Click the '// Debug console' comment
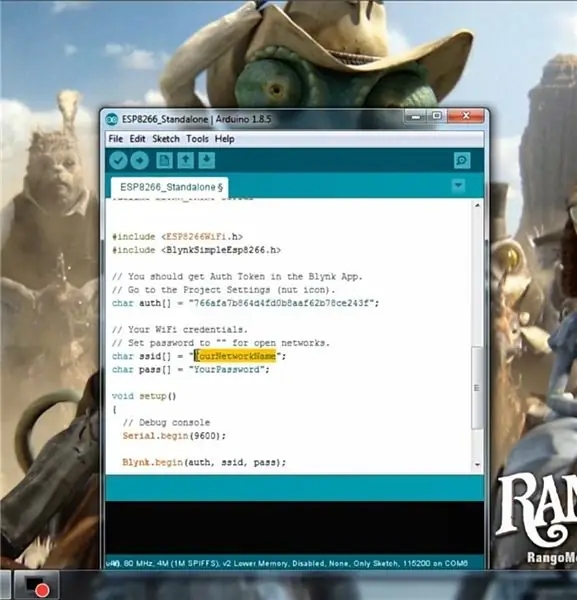Screen dimensions: 577x600 click(x=166, y=423)
